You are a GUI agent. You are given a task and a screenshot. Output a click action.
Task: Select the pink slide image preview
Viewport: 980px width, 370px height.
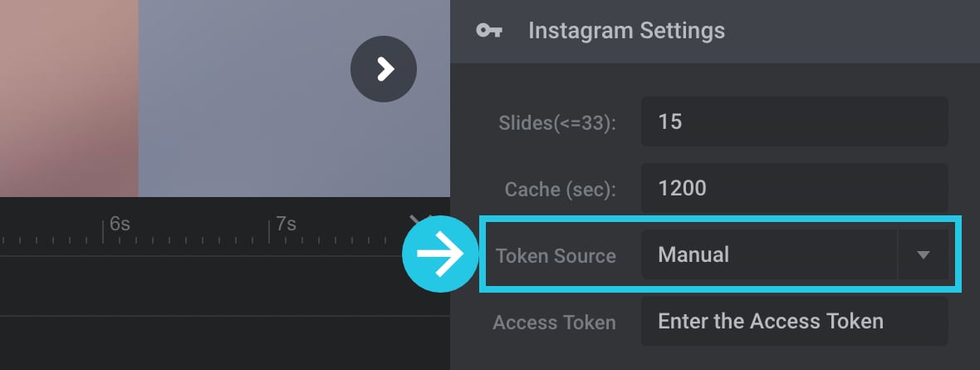click(69, 98)
